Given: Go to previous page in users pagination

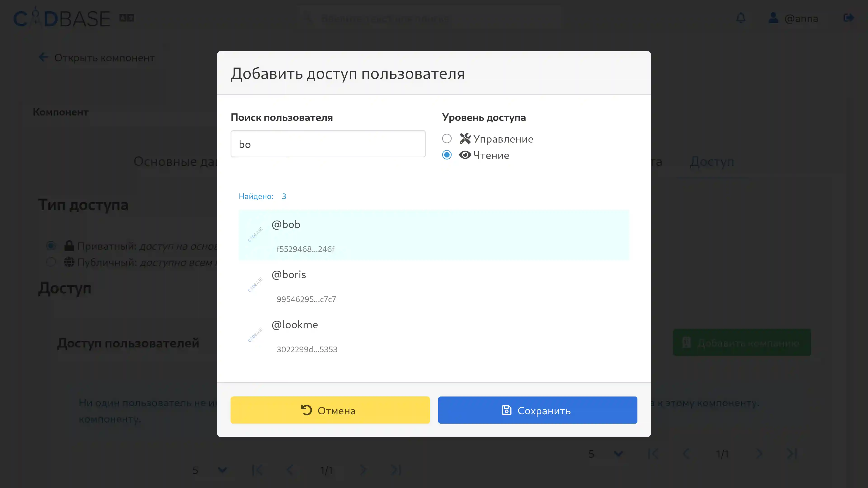Looking at the screenshot, I should coord(289,470).
